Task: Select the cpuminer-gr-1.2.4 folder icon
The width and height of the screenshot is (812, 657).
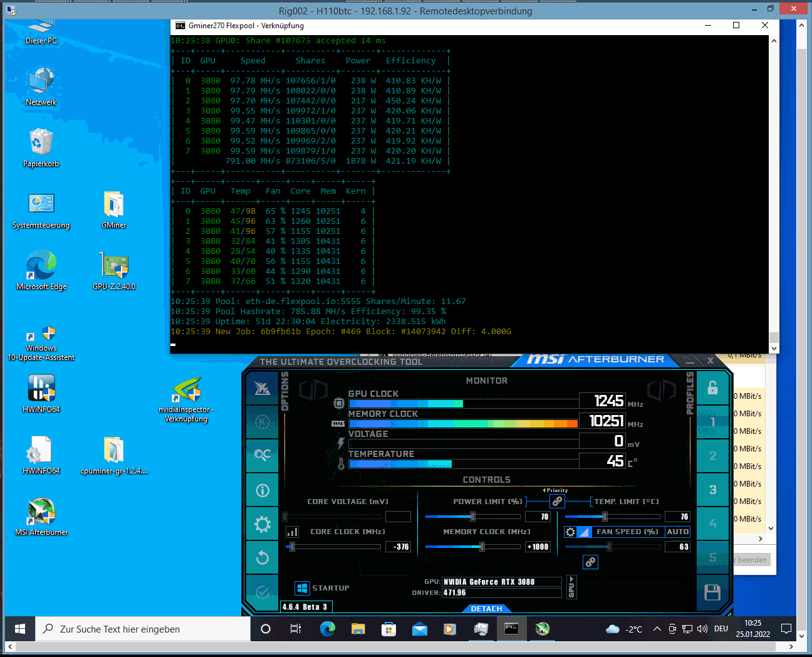Action: click(114, 455)
